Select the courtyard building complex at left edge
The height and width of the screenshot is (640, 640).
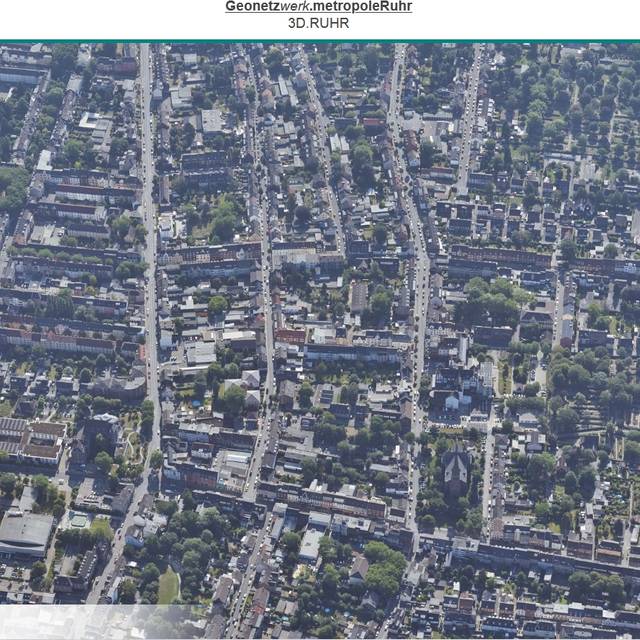coord(32,440)
